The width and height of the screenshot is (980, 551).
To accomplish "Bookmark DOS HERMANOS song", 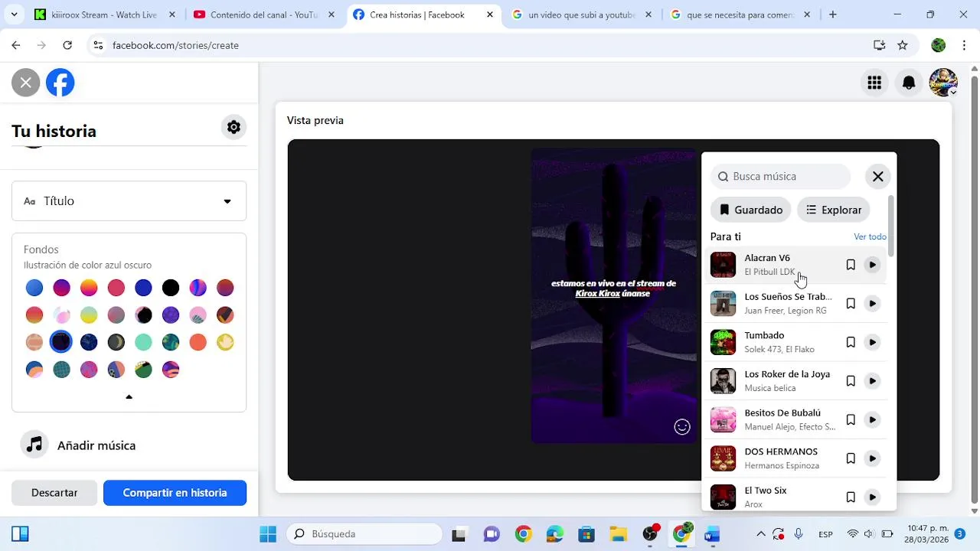I will click(x=850, y=458).
